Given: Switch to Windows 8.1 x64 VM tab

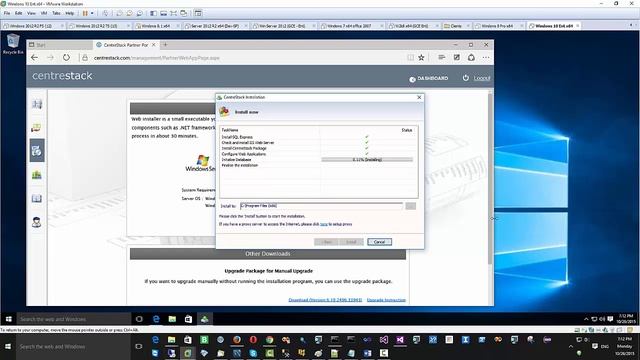Looking at the screenshot, I should click(157, 26).
